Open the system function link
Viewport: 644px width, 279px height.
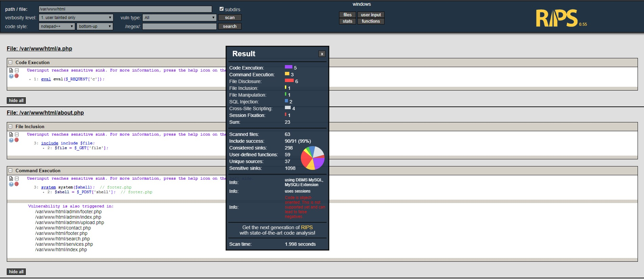point(48,187)
